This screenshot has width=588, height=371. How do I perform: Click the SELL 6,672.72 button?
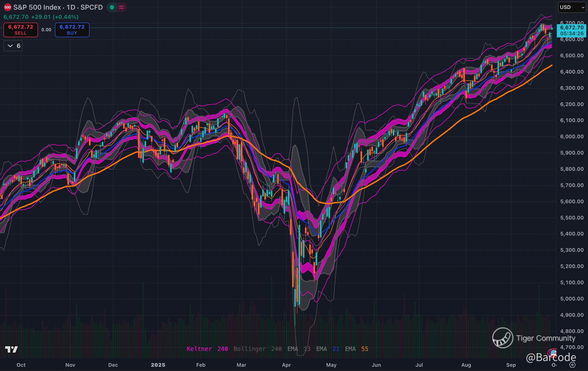click(21, 30)
